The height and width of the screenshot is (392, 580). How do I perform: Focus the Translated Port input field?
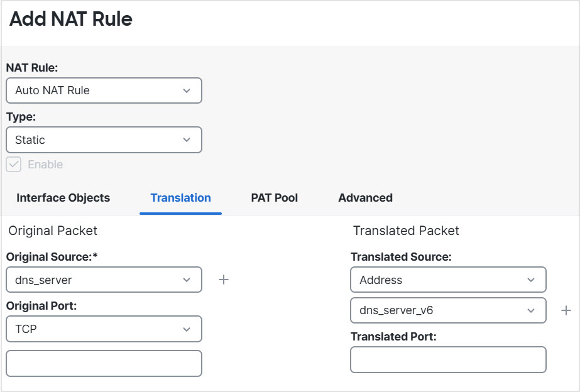[447, 359]
